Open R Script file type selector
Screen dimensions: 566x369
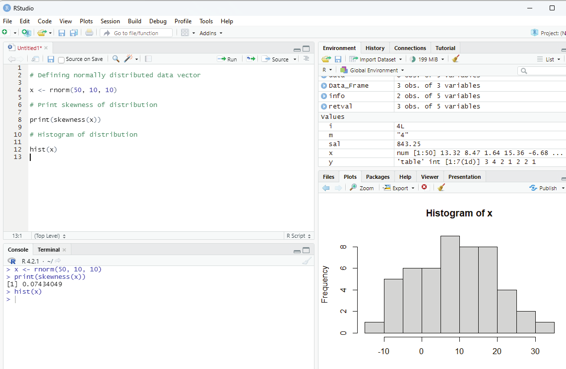tap(299, 236)
